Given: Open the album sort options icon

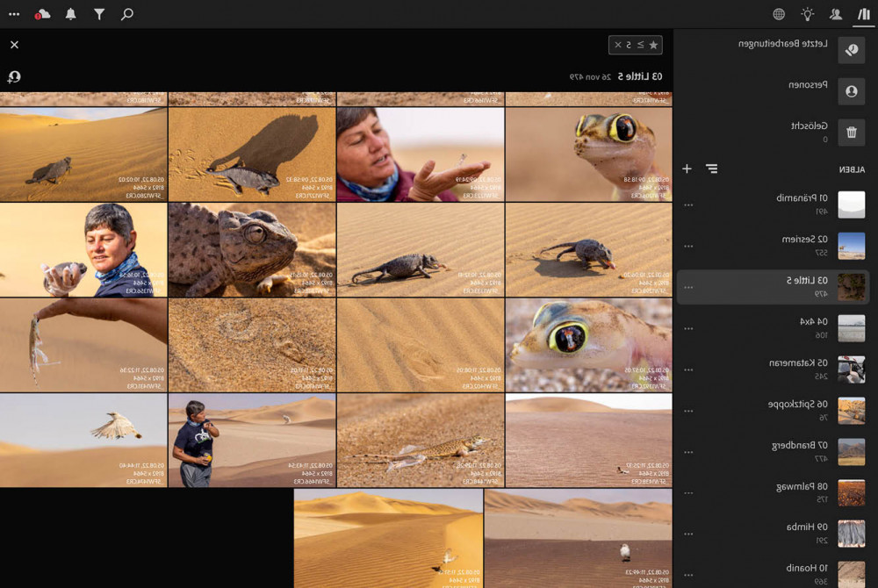Looking at the screenshot, I should (x=711, y=169).
